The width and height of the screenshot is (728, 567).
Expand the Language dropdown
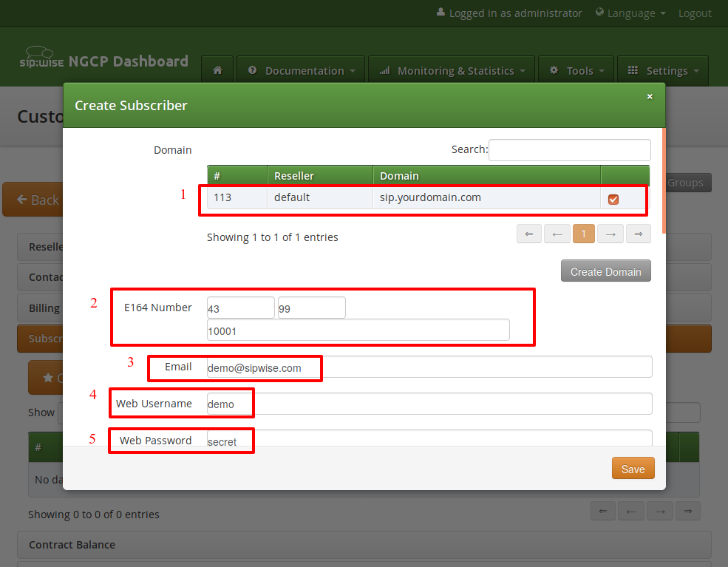pos(630,13)
